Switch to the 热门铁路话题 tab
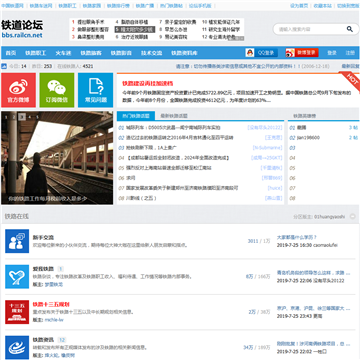Viewport: 360px width, 360px height. (x=136, y=116)
